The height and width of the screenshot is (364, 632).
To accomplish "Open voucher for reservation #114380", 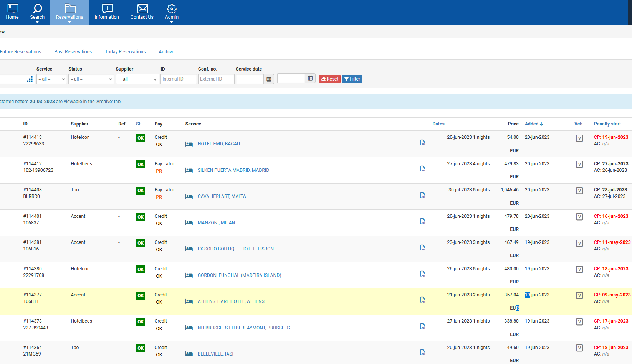I will 579,269.
